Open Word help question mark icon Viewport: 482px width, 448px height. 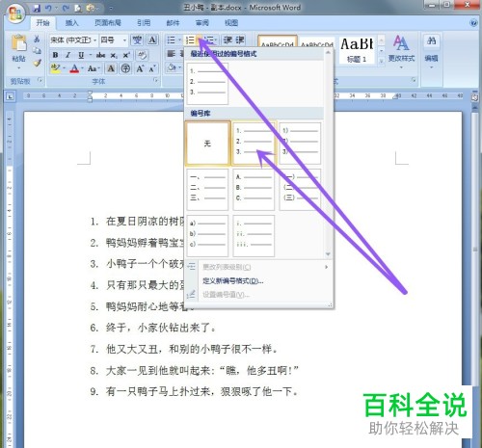point(473,23)
